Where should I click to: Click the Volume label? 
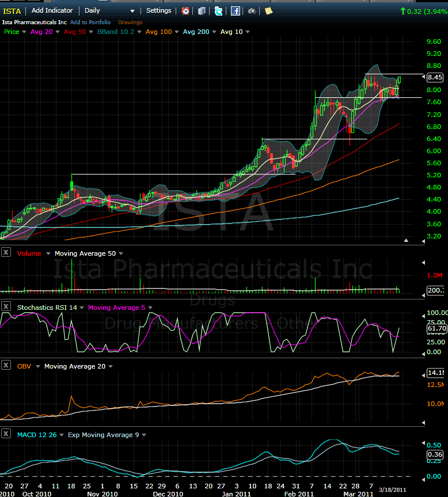pyautogui.click(x=29, y=253)
